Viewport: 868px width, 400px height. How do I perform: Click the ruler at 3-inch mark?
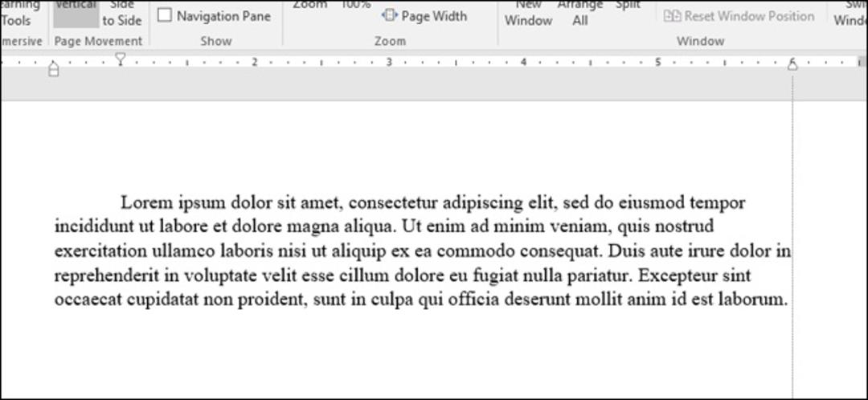(x=389, y=62)
